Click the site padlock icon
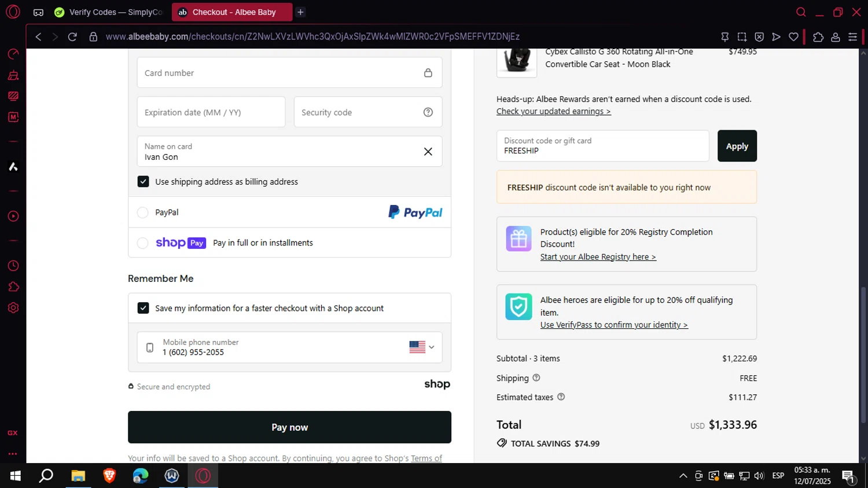The image size is (868, 488). [x=93, y=36]
